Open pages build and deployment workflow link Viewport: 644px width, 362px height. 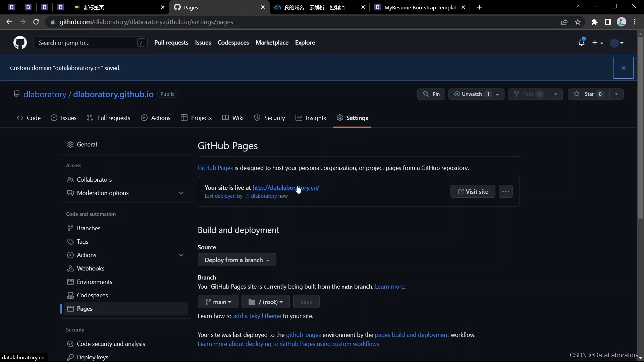(412, 335)
